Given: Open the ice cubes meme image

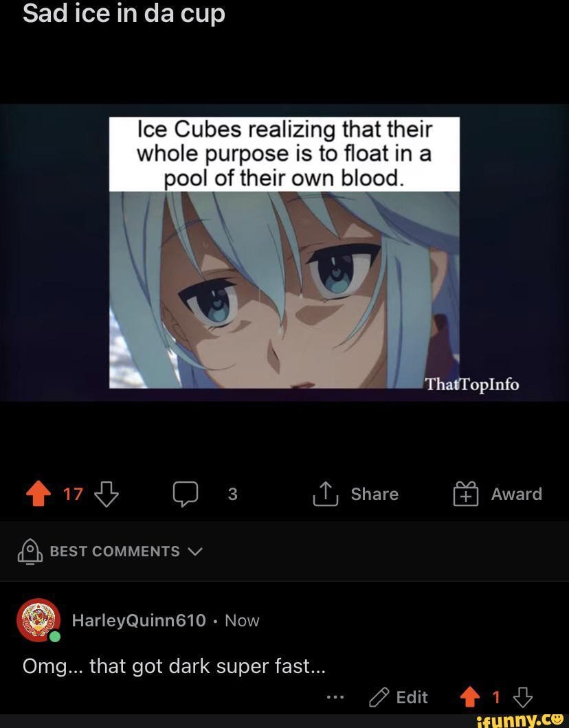Looking at the screenshot, I should (x=284, y=252).
